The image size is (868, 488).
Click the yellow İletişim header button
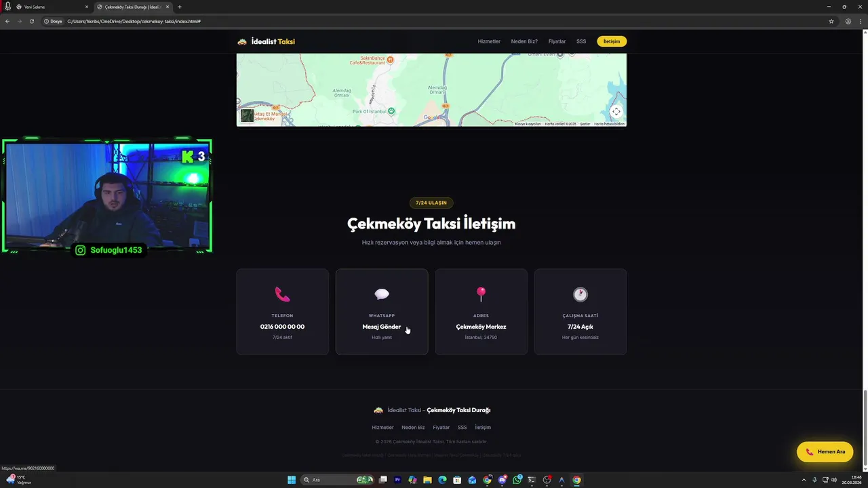coord(612,41)
